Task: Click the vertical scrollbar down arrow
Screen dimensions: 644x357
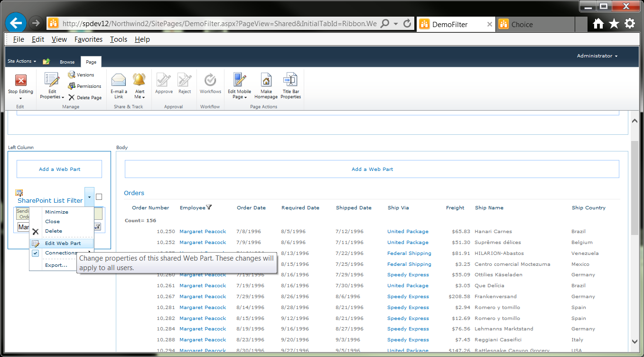Action: (x=635, y=341)
